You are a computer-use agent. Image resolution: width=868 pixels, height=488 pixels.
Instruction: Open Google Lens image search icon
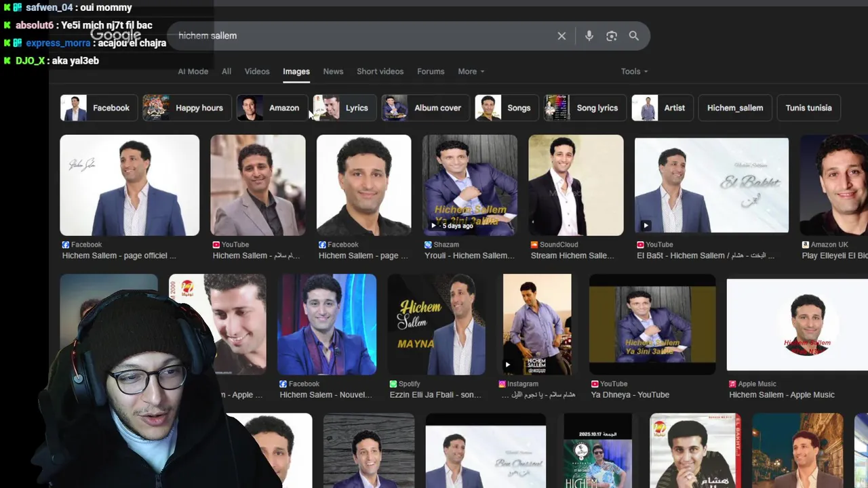(612, 36)
